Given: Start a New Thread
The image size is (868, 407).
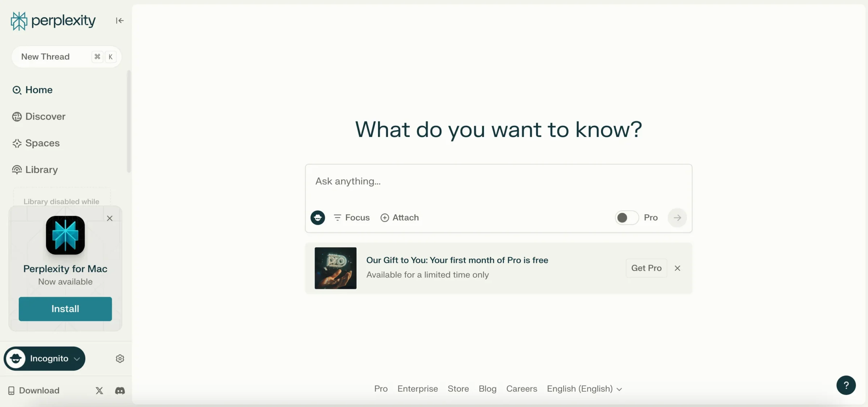Looking at the screenshot, I should [66, 57].
